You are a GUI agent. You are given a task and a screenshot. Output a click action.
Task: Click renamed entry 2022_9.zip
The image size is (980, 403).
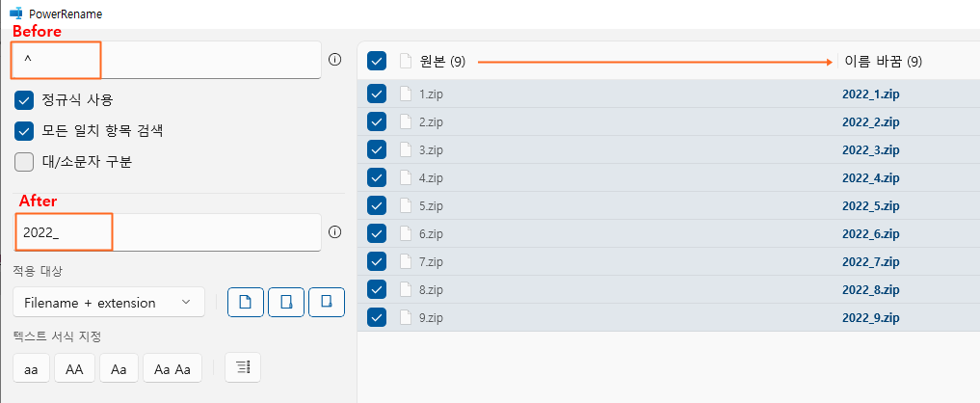pos(870,317)
